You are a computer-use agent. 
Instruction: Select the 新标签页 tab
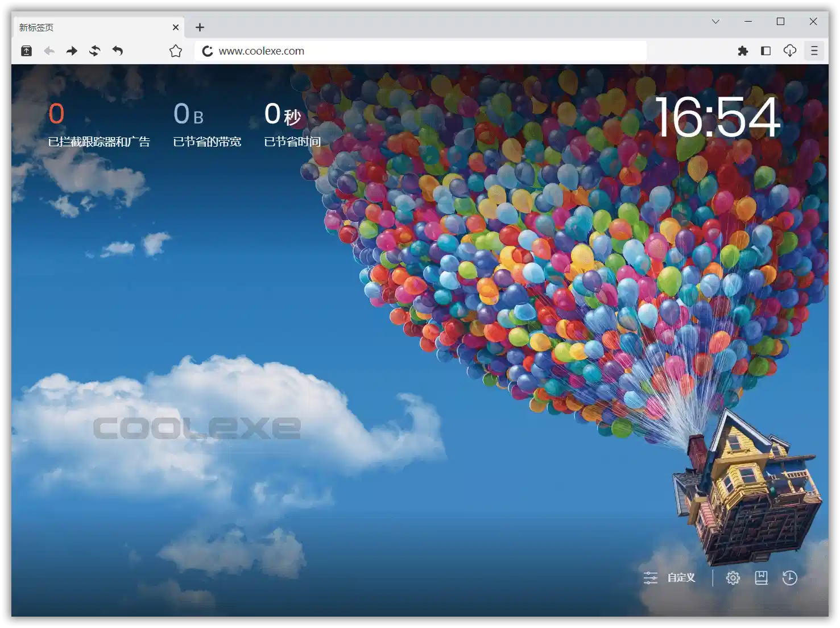(85, 27)
